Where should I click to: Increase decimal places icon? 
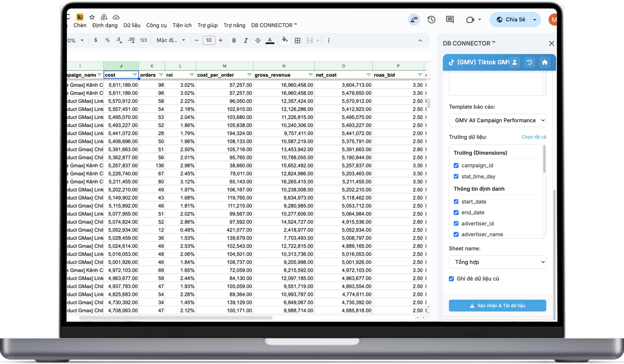[x=131, y=40]
